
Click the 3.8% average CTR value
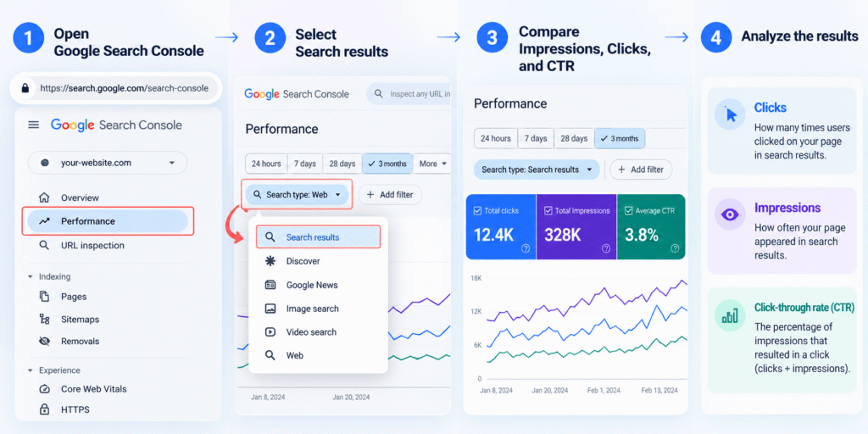[x=643, y=235]
